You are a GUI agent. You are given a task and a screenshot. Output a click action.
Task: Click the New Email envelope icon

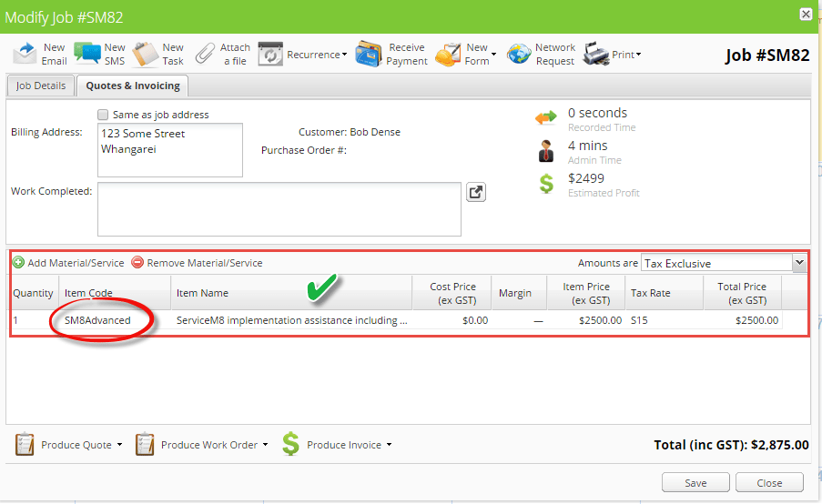(x=25, y=54)
